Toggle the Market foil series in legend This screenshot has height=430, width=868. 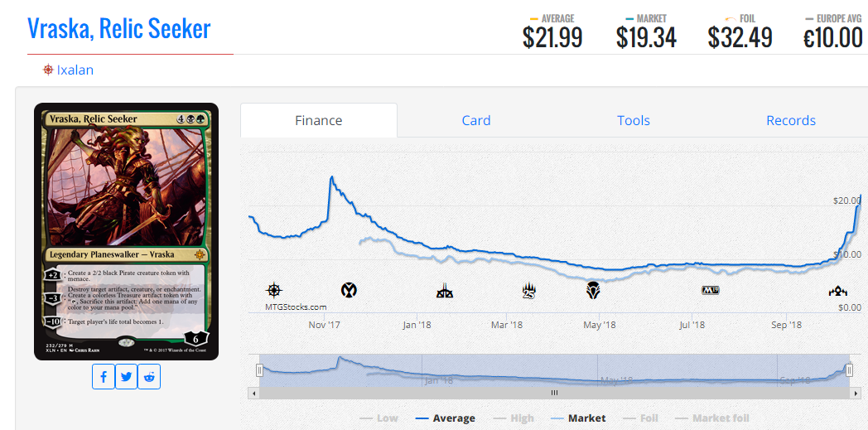712,418
